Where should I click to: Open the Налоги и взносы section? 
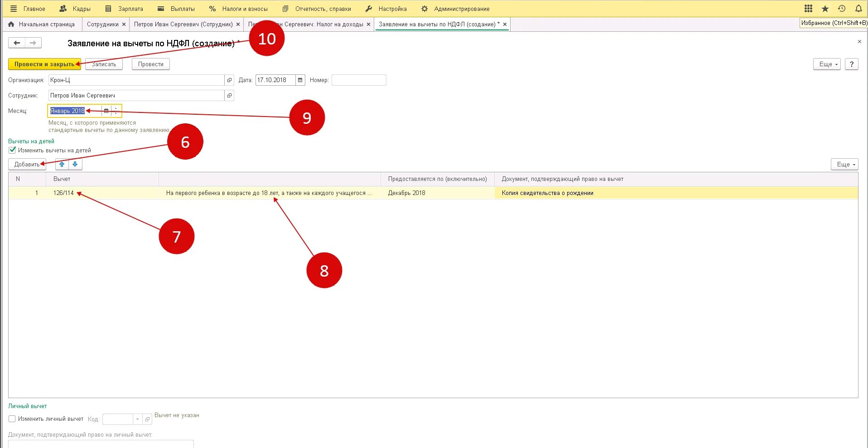tap(238, 9)
